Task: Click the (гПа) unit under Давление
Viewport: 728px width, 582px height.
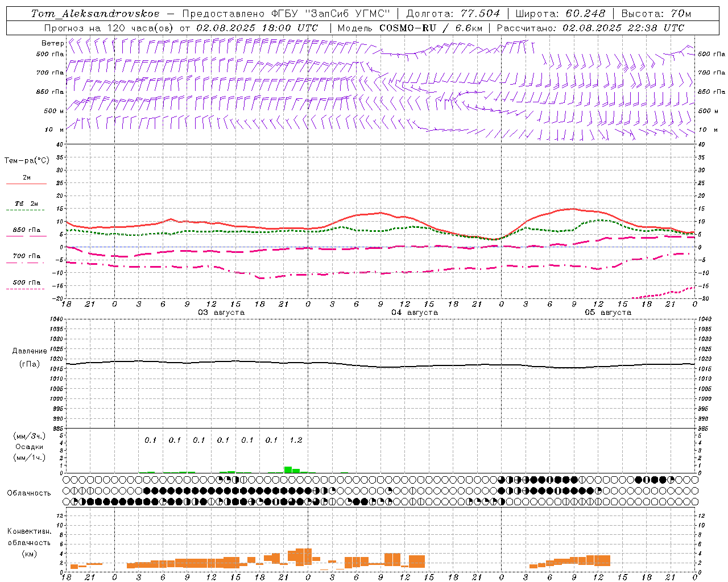Action: pos(30,364)
